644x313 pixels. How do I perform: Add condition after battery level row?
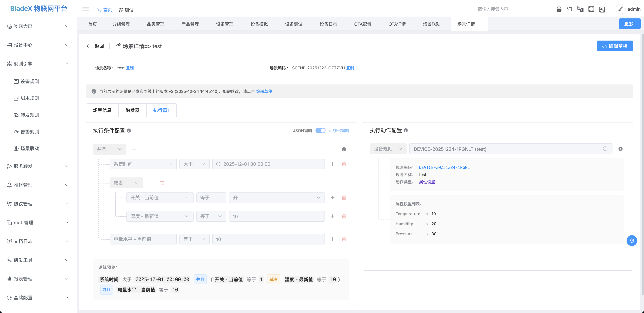(x=332, y=239)
